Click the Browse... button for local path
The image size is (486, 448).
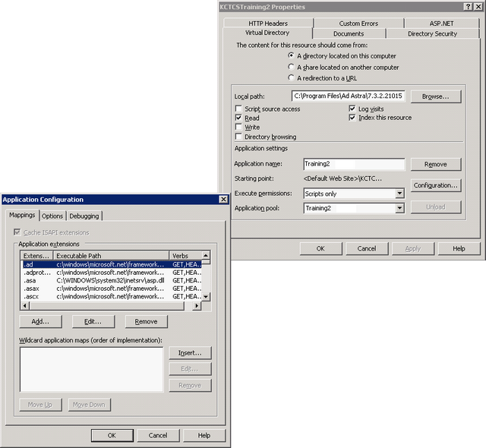[x=435, y=96]
